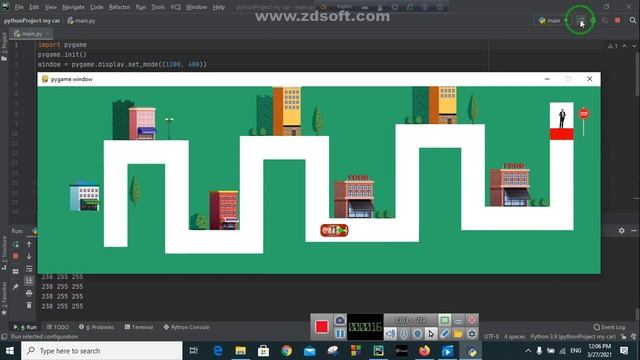640x360 pixels.
Task: Open the Edit menu
Action: (34, 7)
